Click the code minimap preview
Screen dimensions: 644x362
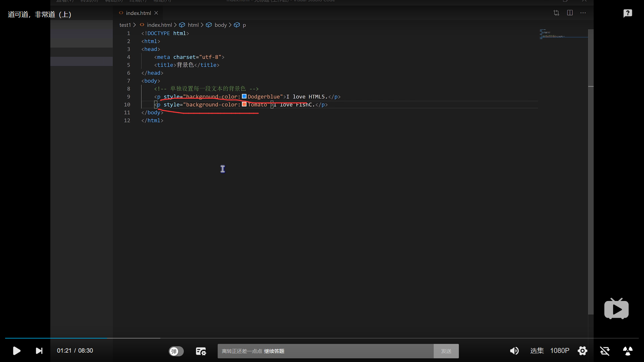click(x=563, y=34)
